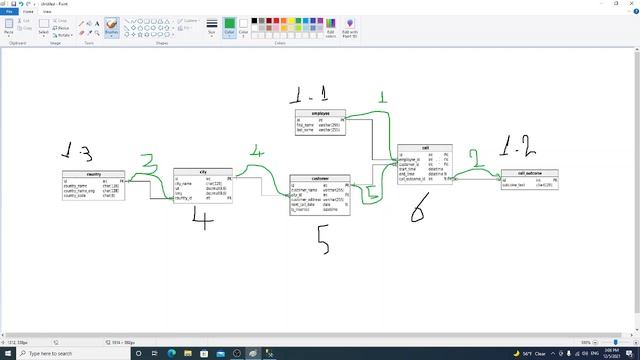Click ENG language indicator in tray
The height and width of the screenshot is (360, 640).
click(595, 353)
